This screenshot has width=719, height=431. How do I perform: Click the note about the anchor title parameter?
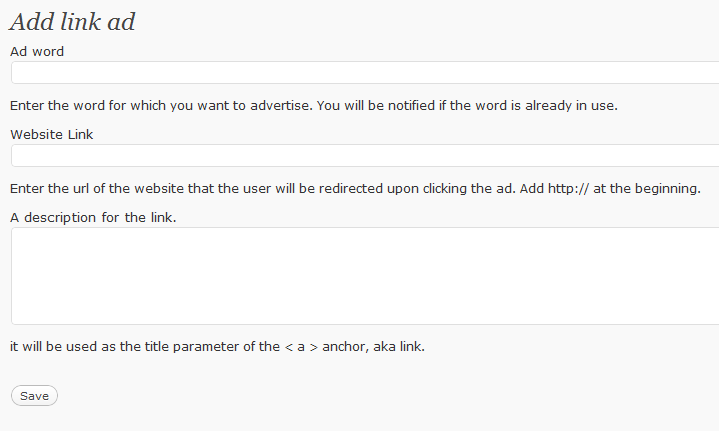(x=217, y=347)
